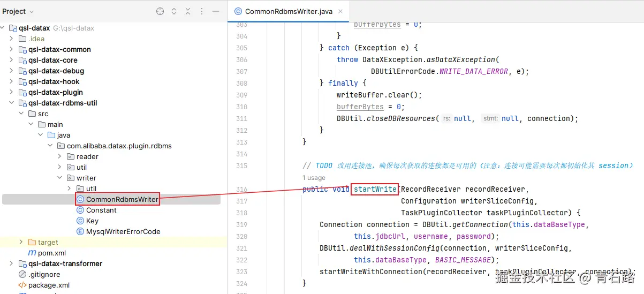Click the TODO comment on line 315
This screenshot has height=294, width=644.
467,165
